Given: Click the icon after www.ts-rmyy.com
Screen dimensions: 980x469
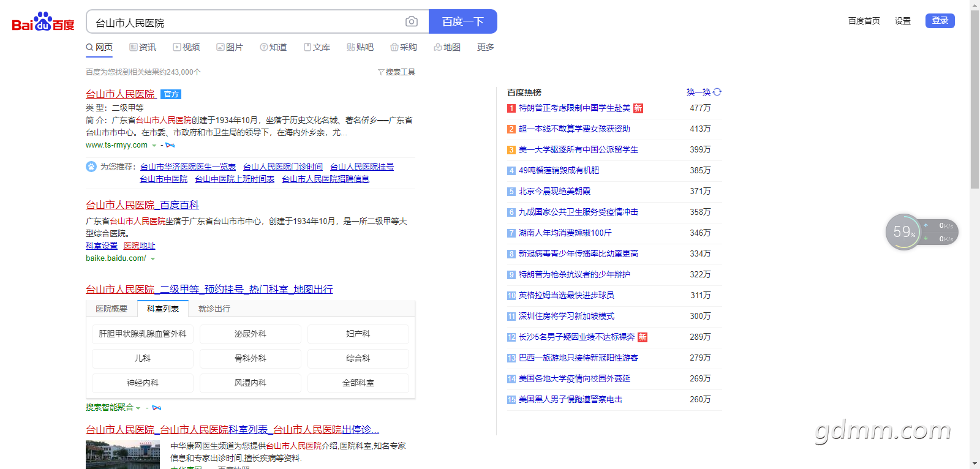Looking at the screenshot, I should (x=170, y=145).
